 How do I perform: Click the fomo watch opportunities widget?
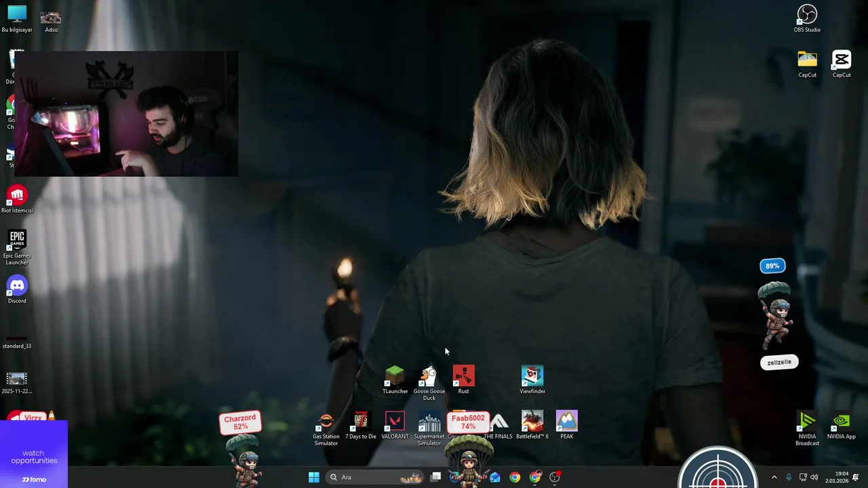(34, 454)
